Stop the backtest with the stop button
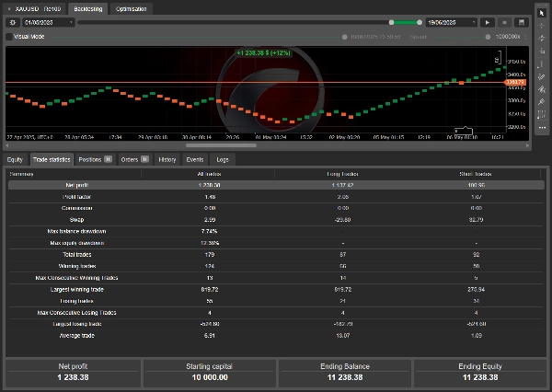The image size is (552, 392). coord(504,21)
